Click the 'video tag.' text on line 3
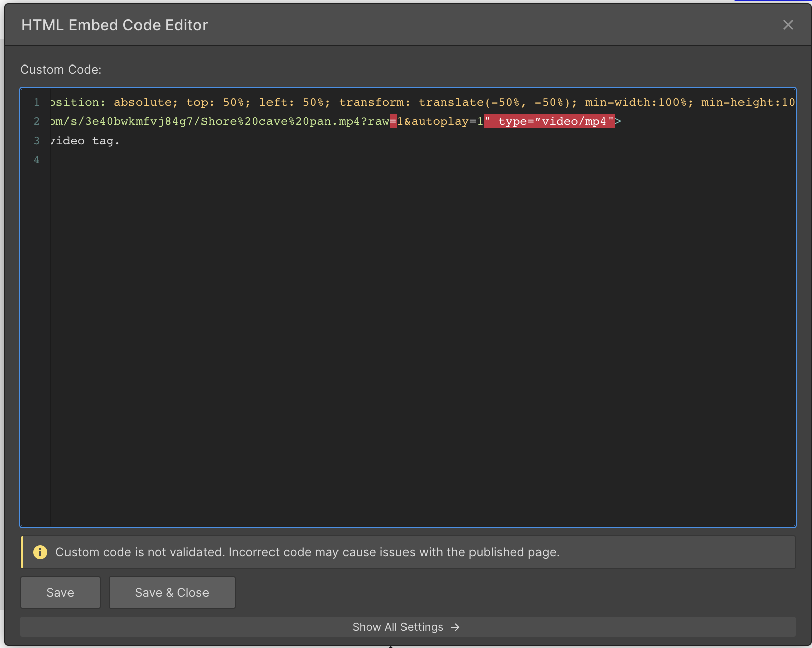 click(85, 141)
